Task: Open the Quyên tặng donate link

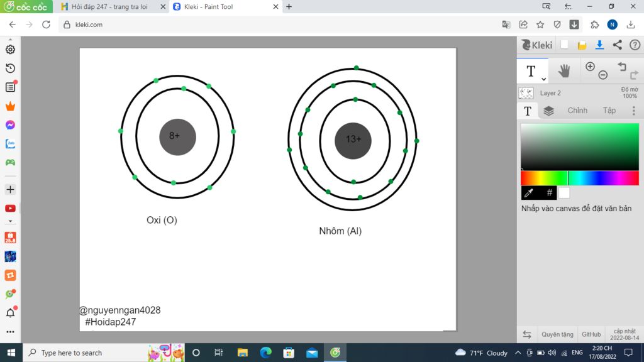Action: 557,334
